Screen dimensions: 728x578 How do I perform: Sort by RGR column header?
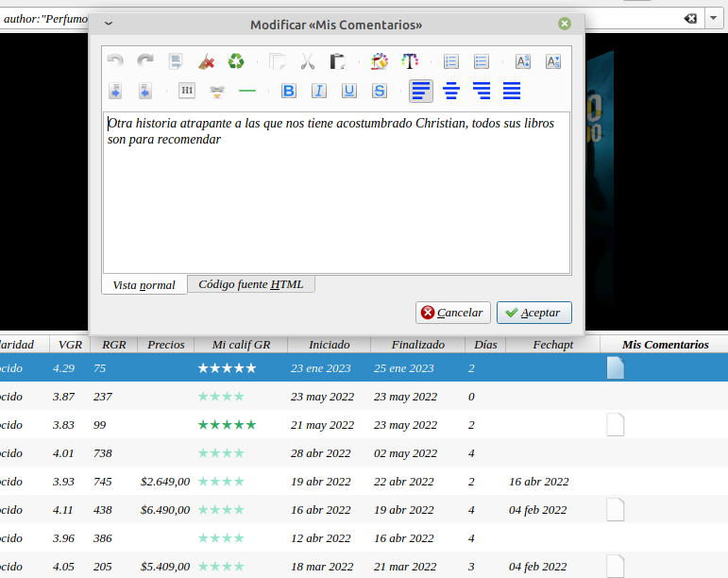coord(114,345)
